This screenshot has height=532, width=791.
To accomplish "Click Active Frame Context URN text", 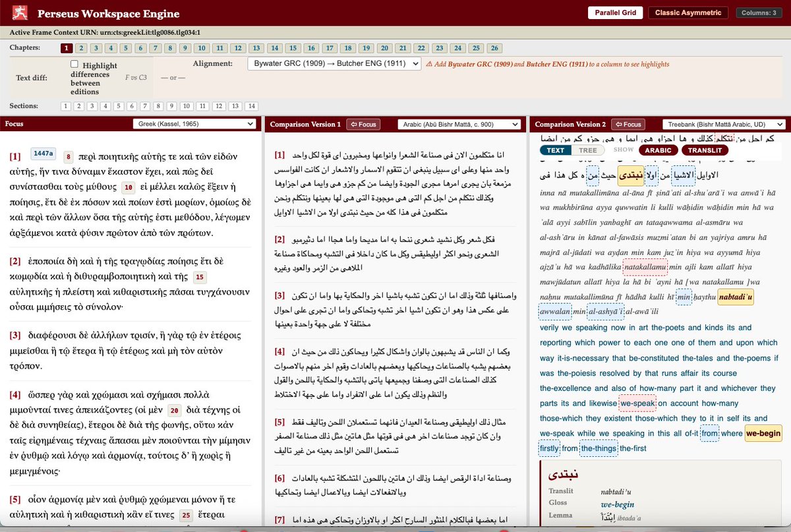I will [105, 32].
